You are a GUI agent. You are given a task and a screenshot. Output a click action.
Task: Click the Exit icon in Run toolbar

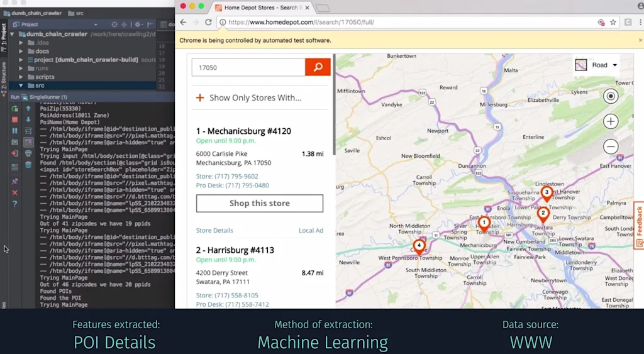[15, 153]
